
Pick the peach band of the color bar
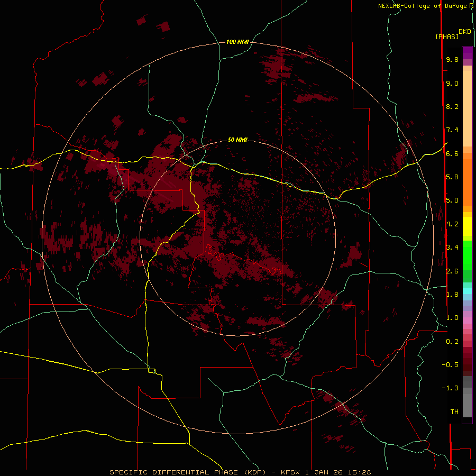click(x=467, y=108)
